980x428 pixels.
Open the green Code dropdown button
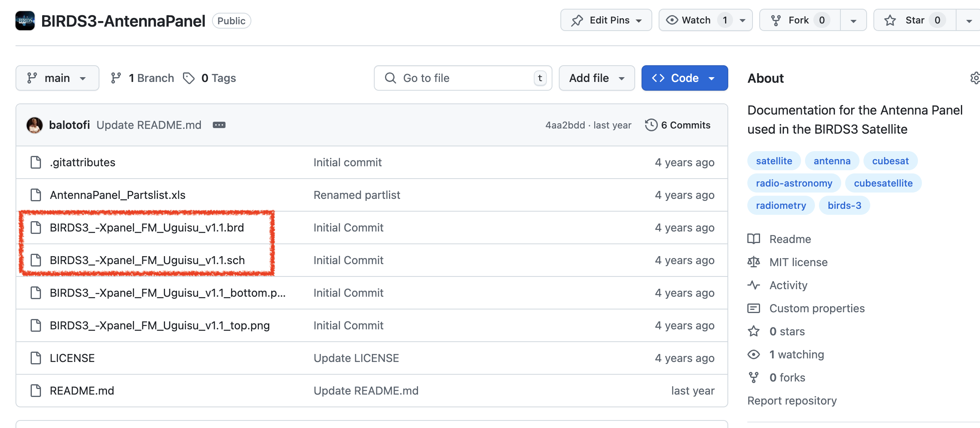(684, 78)
